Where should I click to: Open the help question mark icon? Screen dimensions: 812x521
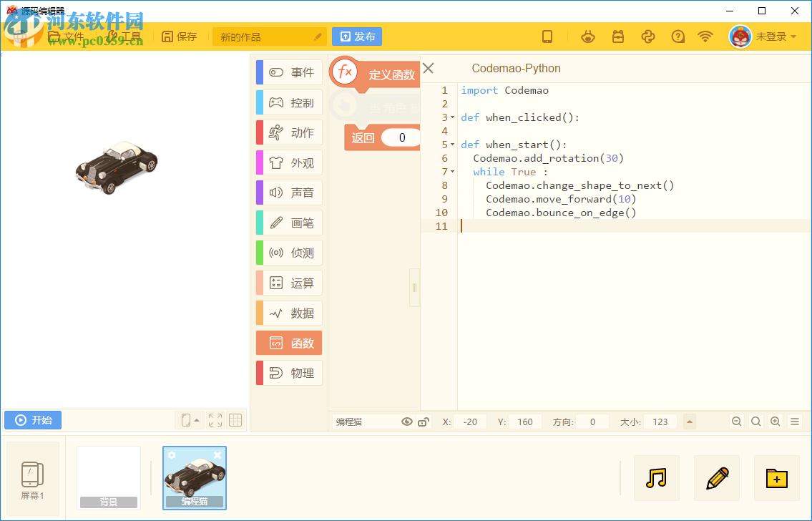tap(678, 36)
